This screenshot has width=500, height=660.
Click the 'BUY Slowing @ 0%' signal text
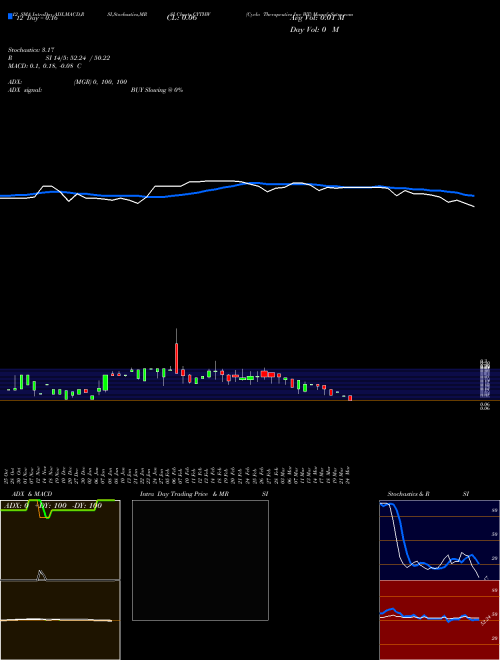157,90
